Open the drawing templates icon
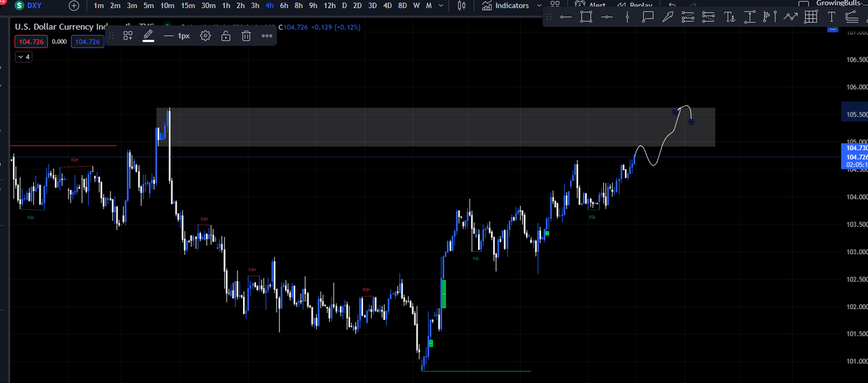The height and width of the screenshot is (383, 868). pos(127,35)
